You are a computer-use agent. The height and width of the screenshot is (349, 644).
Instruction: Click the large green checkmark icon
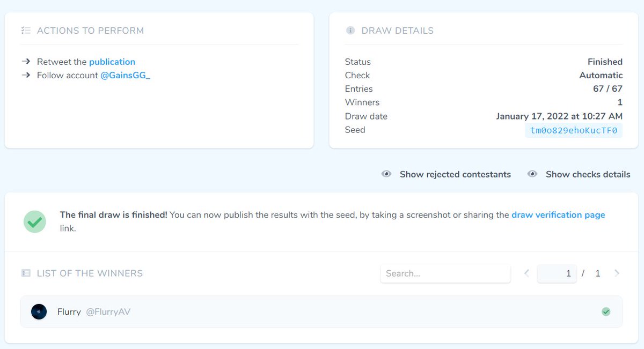click(35, 221)
